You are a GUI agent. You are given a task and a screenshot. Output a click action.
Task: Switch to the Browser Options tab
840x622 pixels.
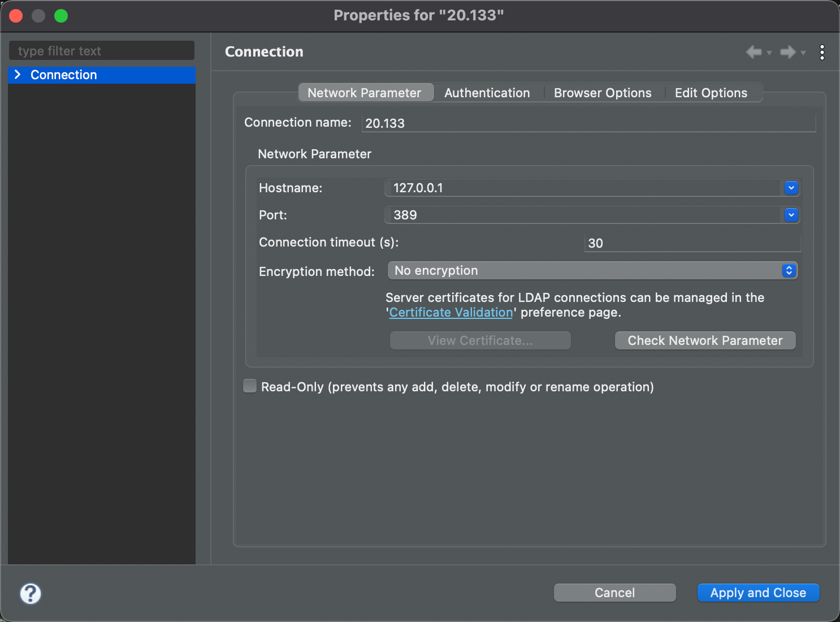coord(603,93)
